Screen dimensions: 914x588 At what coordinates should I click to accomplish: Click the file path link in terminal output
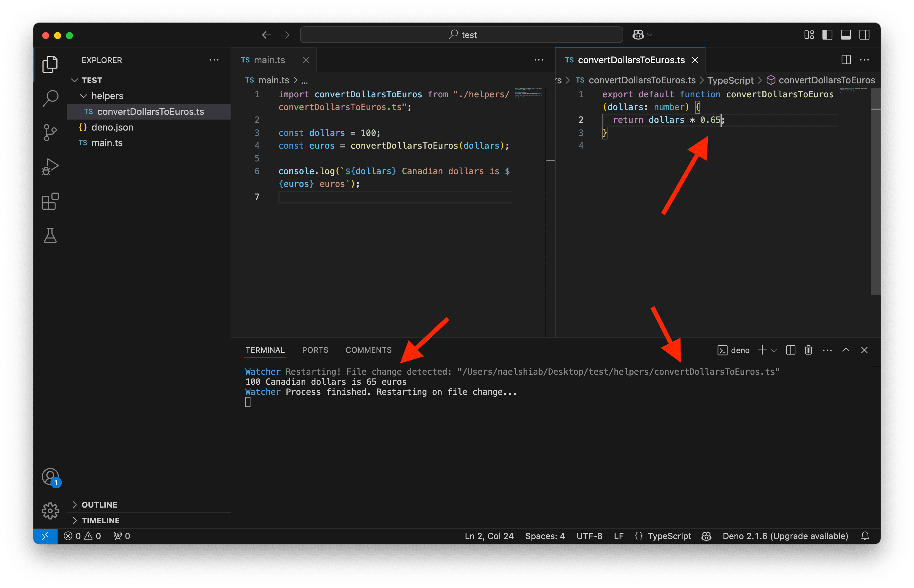(x=618, y=372)
